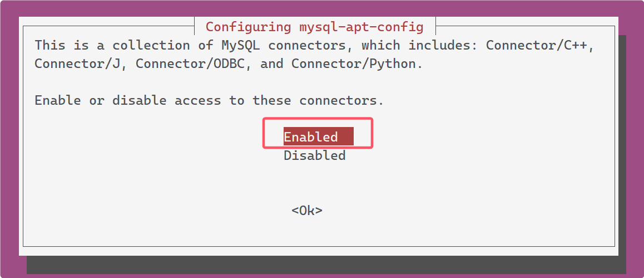Click the word 'Connector/C++' in the description
This screenshot has height=278, width=644.
coord(539,45)
